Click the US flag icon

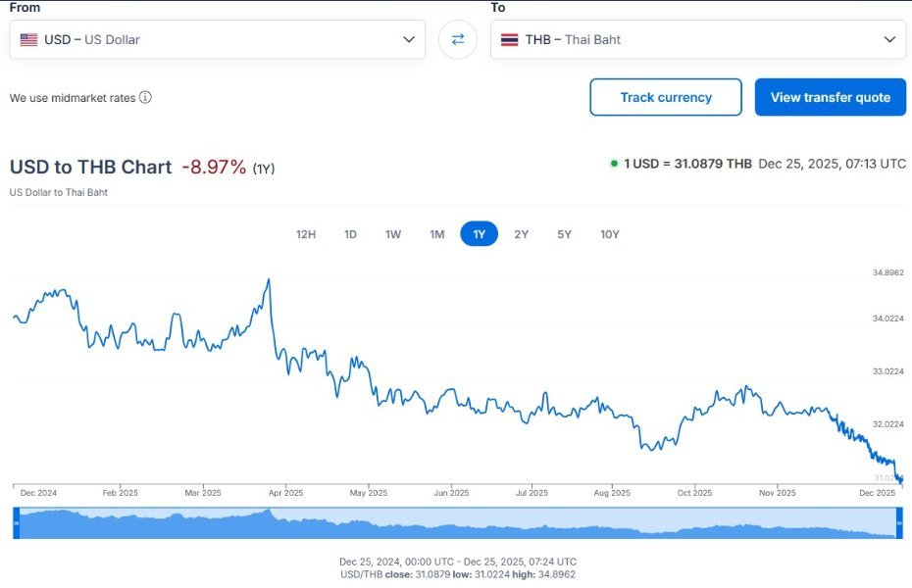point(28,40)
